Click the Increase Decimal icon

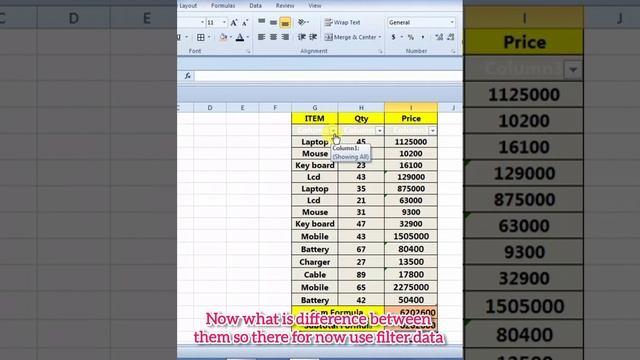point(439,37)
